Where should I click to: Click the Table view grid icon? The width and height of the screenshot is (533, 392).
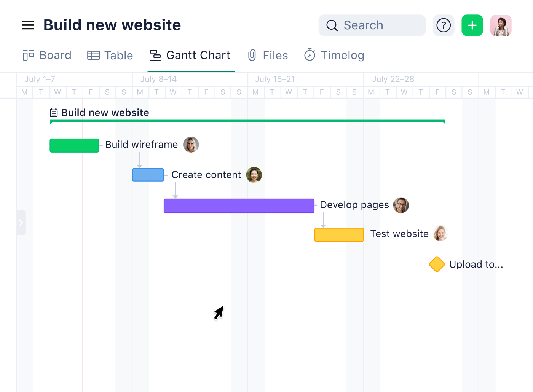tap(93, 55)
